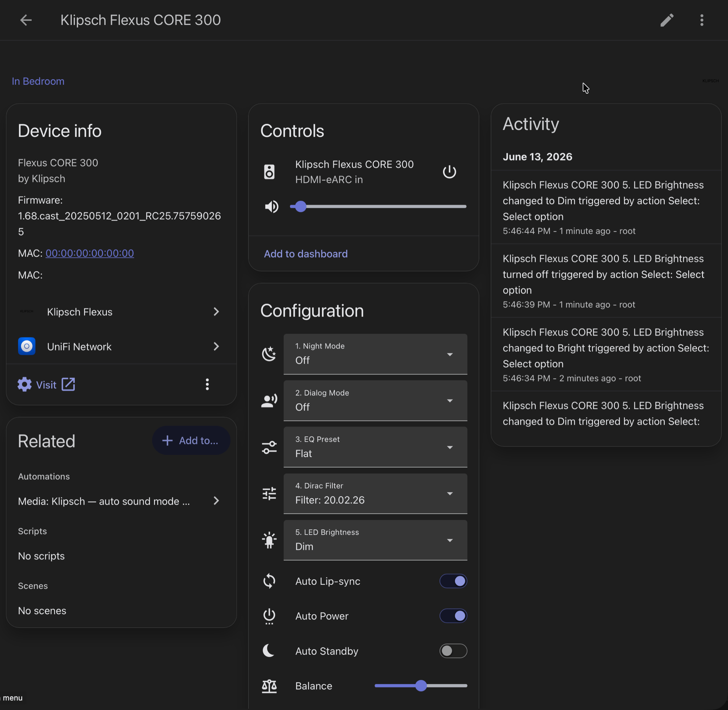Image resolution: width=728 pixels, height=710 pixels.
Task: Open the Klipsch Flexus integration entry
Action: point(121,312)
